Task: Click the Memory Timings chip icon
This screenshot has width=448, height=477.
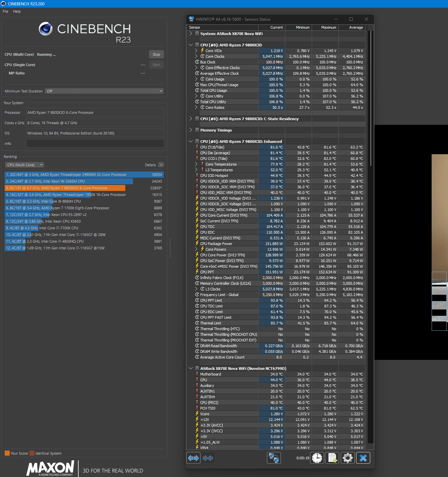Action: tap(197, 130)
